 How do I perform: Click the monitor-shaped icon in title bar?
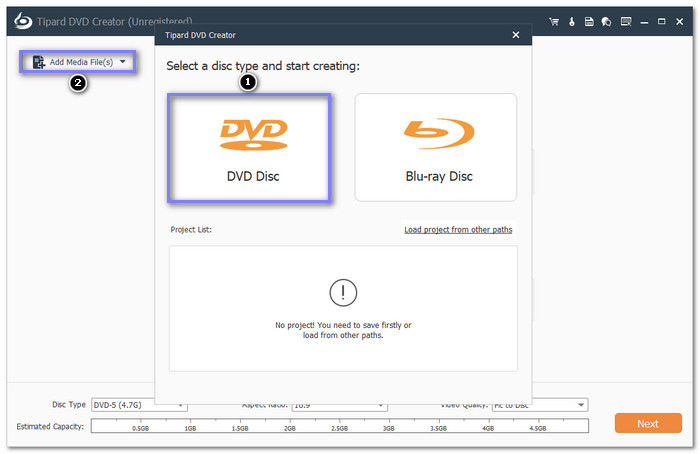pyautogui.click(x=626, y=21)
